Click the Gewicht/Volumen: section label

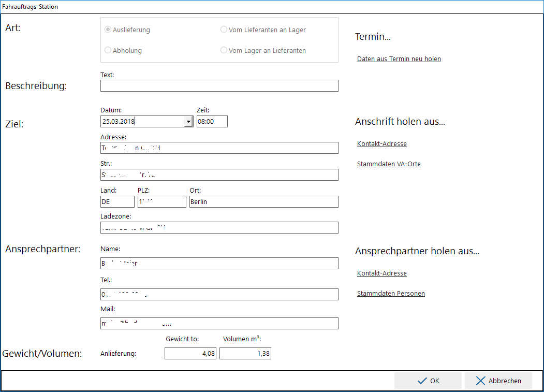pos(42,354)
